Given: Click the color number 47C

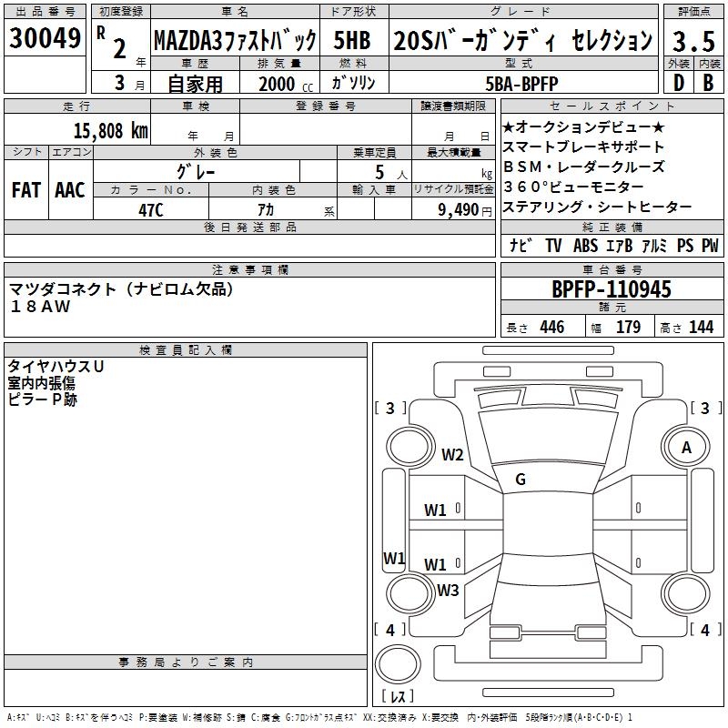Looking at the screenshot, I should tap(151, 210).
